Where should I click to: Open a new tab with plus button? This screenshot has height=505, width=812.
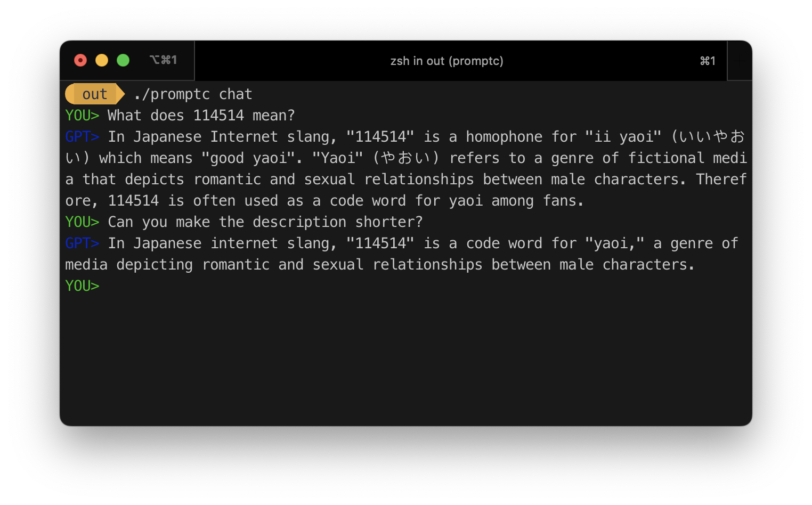pyautogui.click(x=740, y=61)
